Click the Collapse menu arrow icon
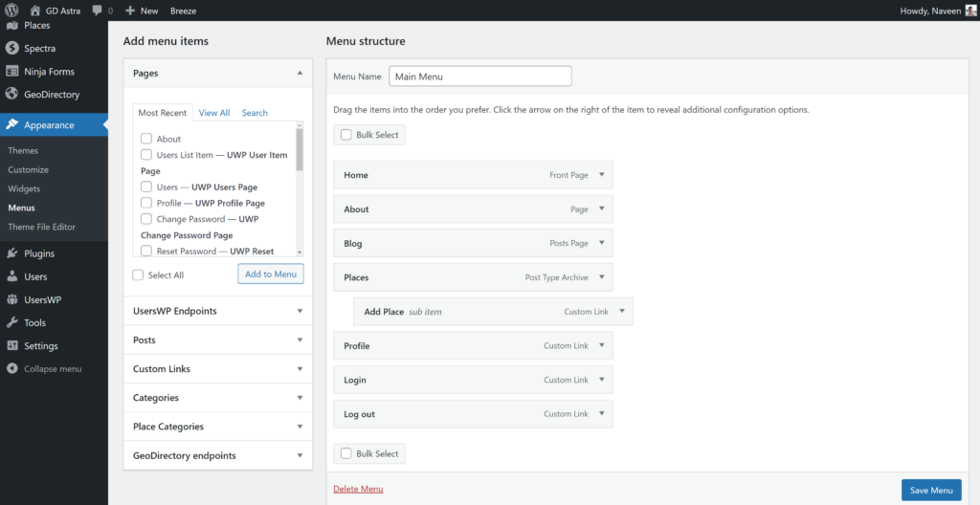 coord(12,368)
